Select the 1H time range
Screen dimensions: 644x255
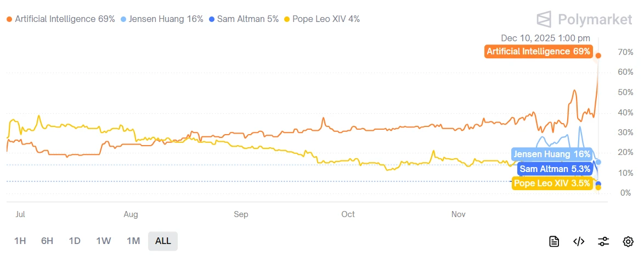[20, 241]
